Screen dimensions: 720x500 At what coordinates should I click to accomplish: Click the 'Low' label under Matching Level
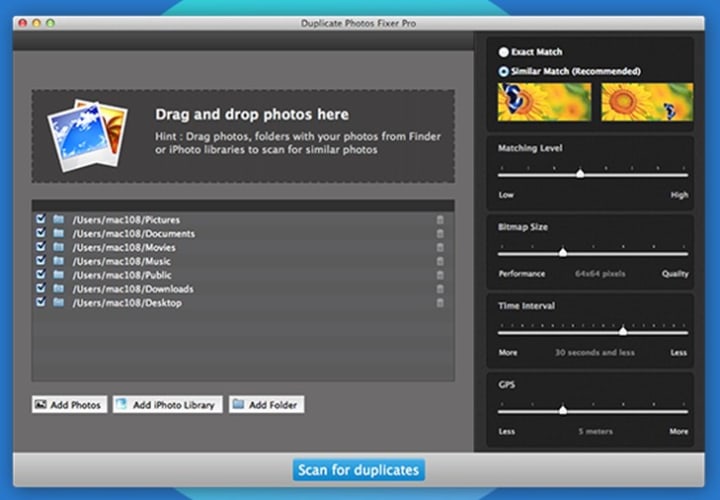506,195
